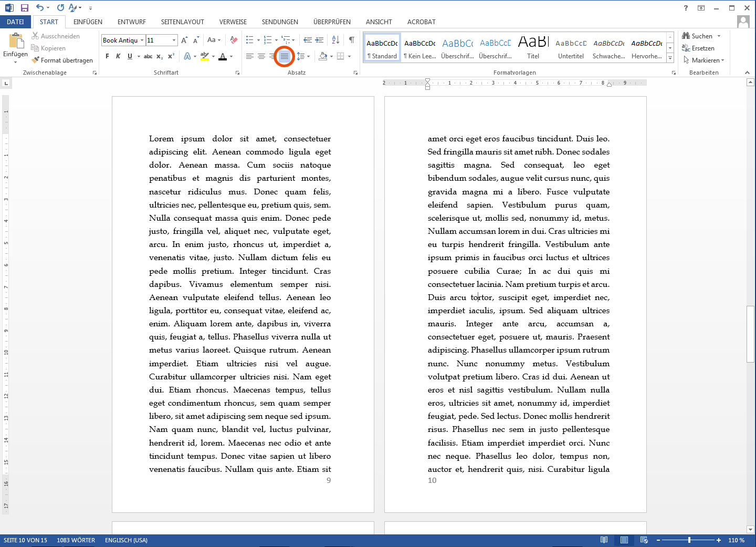The width and height of the screenshot is (756, 547).
Task: Open the font name dropdown Book Antiqua
Action: click(142, 40)
